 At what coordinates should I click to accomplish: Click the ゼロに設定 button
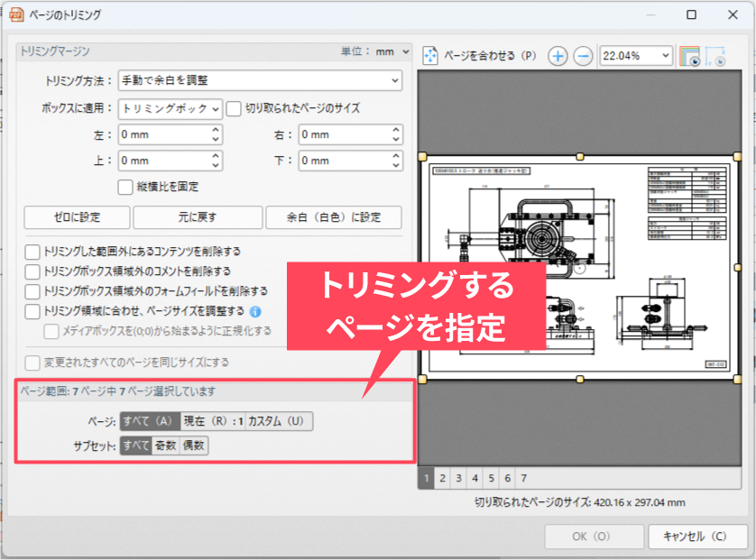[x=77, y=217]
